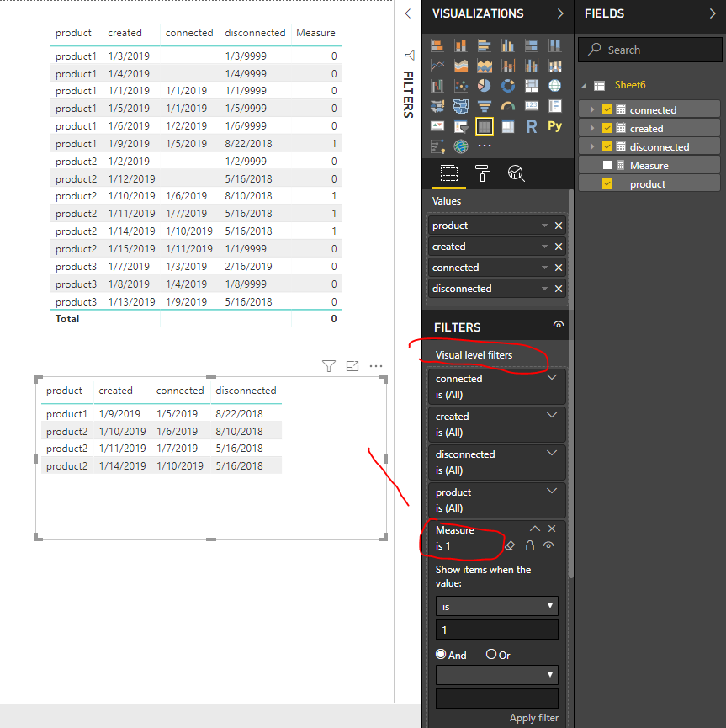The width and height of the screenshot is (726, 728).
Task: Select the line chart visual
Action: pos(437,66)
